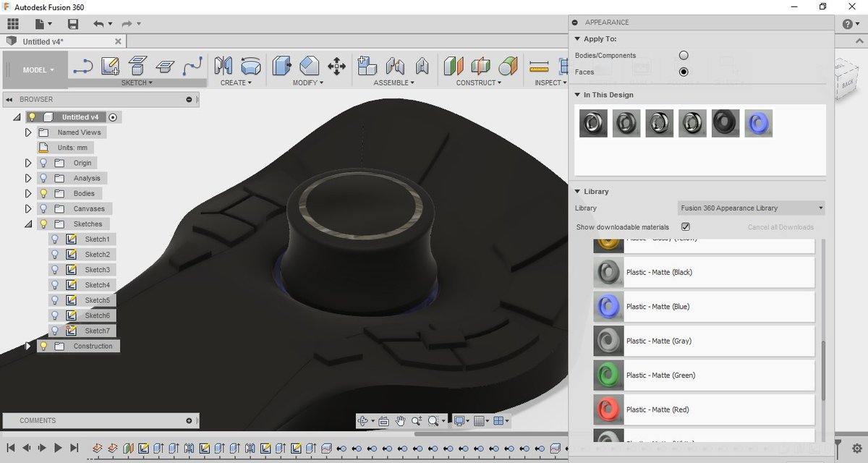Open the INSPECT menu

tap(551, 82)
